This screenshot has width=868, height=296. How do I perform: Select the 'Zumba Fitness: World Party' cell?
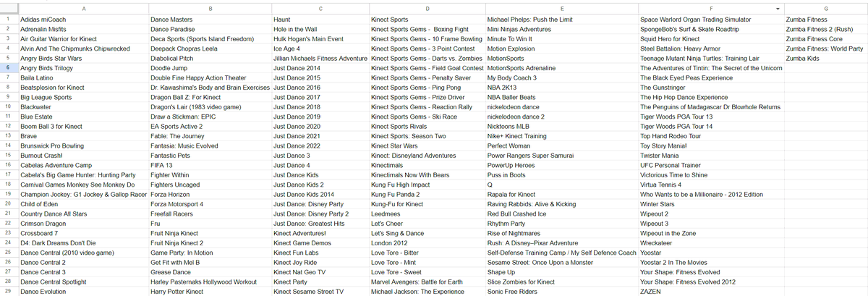point(825,48)
